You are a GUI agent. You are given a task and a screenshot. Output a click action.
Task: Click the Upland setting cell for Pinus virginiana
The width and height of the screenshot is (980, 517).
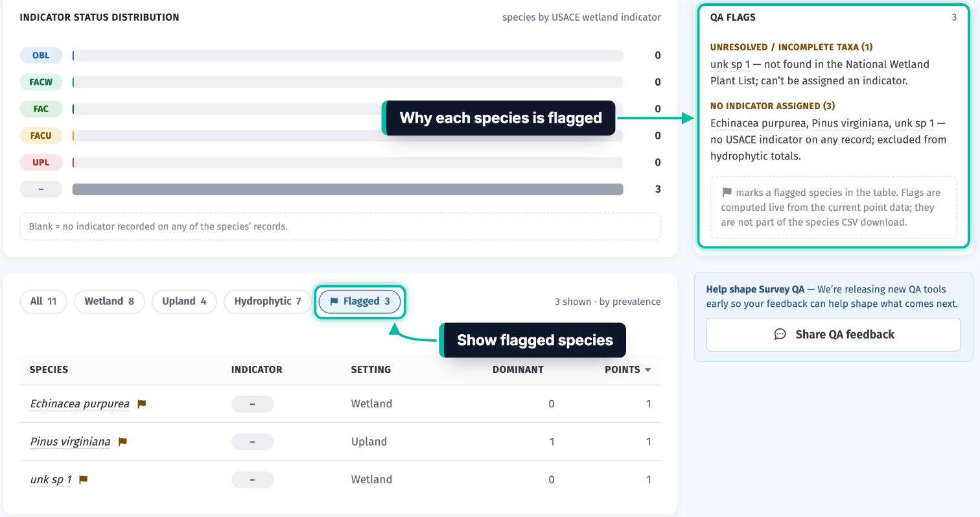[x=369, y=442]
